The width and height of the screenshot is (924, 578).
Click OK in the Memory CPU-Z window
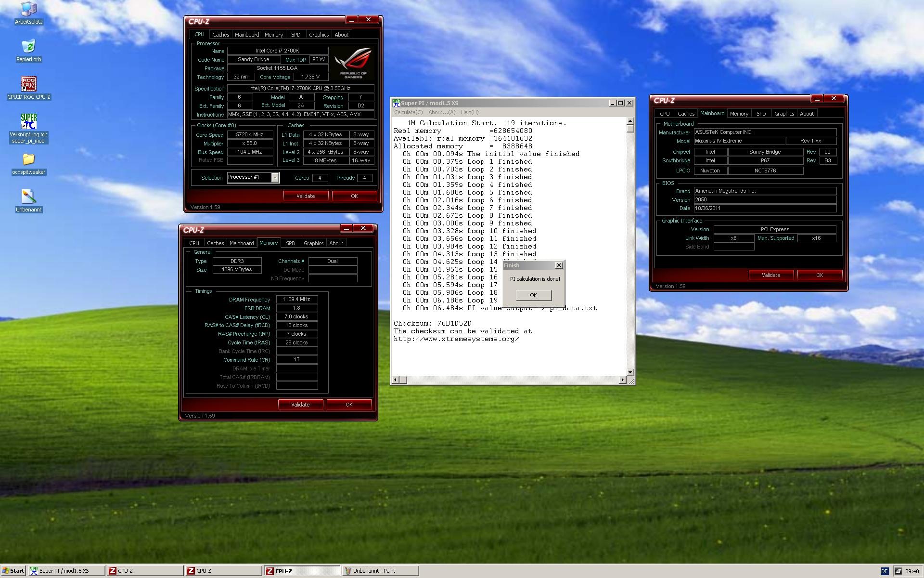[x=349, y=405]
